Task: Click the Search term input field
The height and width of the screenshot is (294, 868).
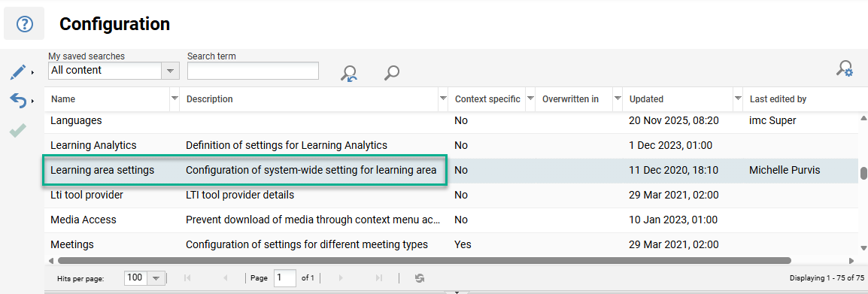Action: point(253,71)
